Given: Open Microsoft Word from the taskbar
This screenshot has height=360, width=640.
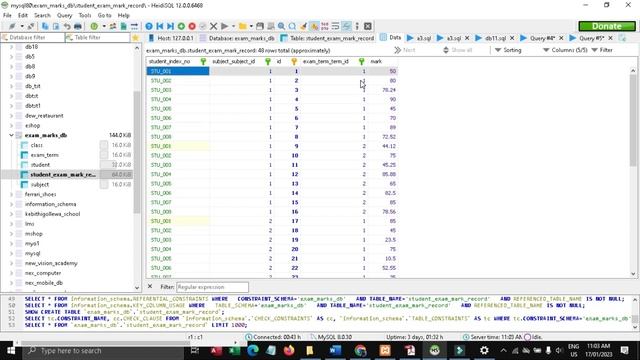Looking at the screenshot, I should [x=335, y=350].
